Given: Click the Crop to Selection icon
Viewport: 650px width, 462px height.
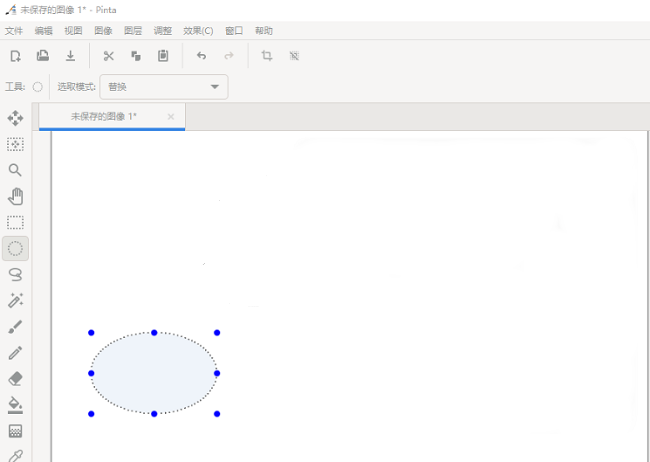Looking at the screenshot, I should [267, 56].
